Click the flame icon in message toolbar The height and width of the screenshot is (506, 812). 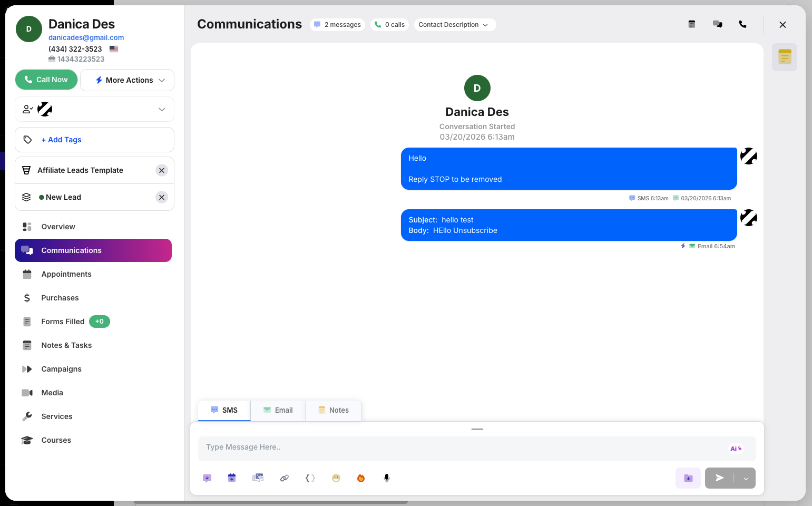(x=361, y=478)
